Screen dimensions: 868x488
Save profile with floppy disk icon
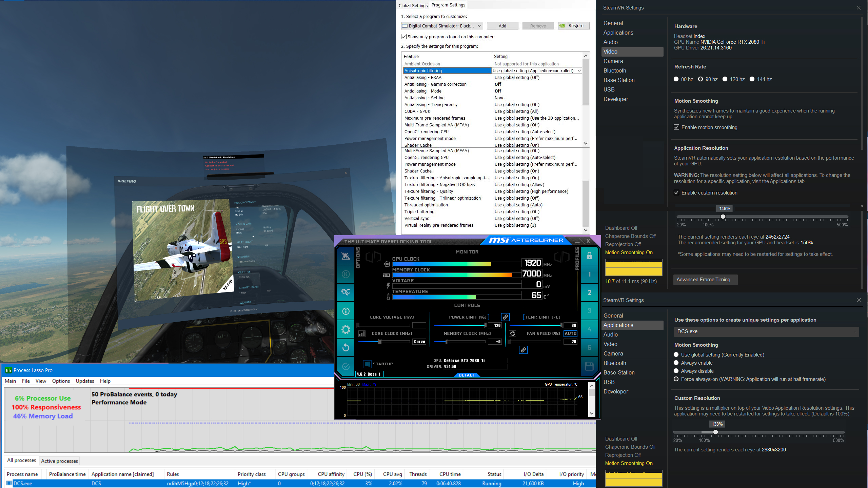point(589,366)
